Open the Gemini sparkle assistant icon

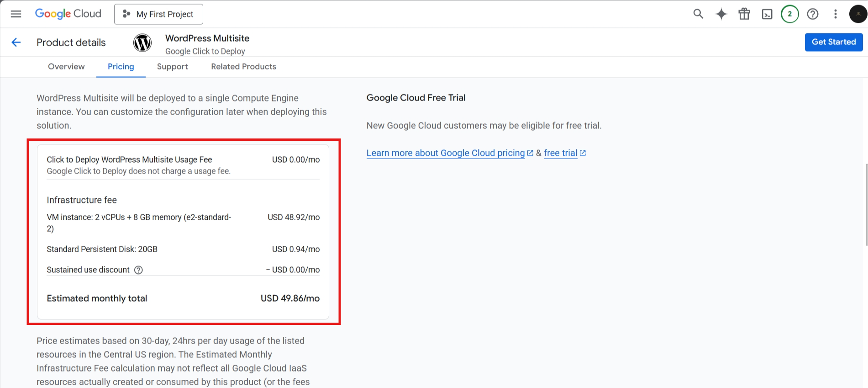(x=721, y=14)
